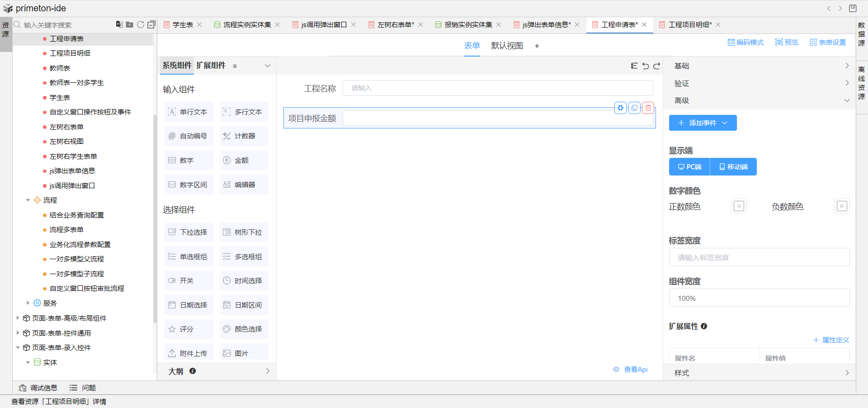Expand the 基础 properties section
Screen dimensions: 868x408
coord(759,66)
